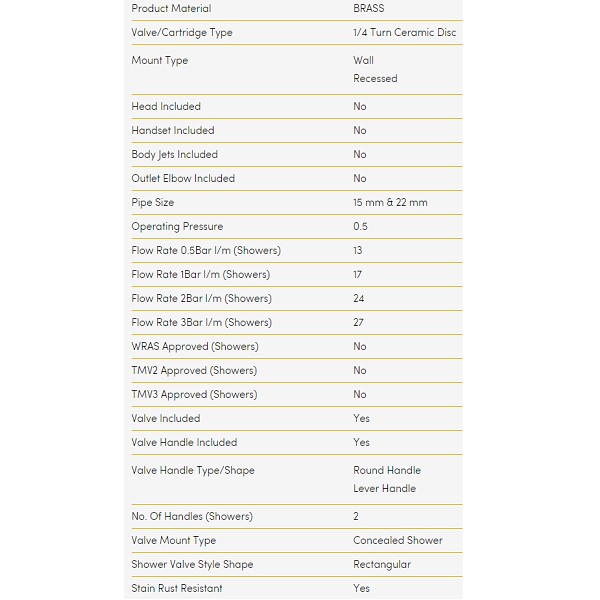Select the 15 mm & 22 mm value
The height and width of the screenshot is (600, 600).
coord(390,202)
